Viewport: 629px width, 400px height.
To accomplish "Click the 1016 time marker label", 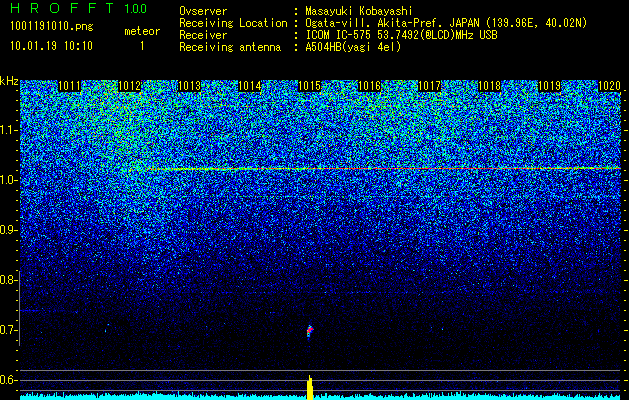I will coord(369,86).
